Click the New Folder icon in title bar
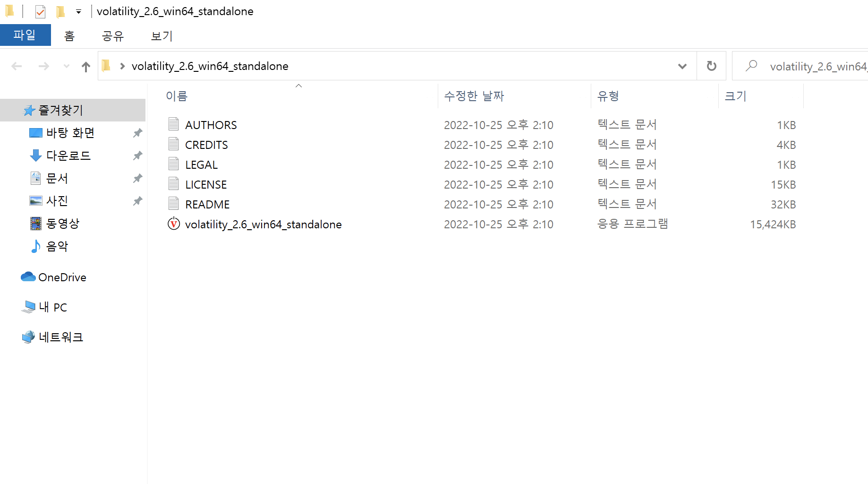This screenshot has width=868, height=484. (60, 11)
